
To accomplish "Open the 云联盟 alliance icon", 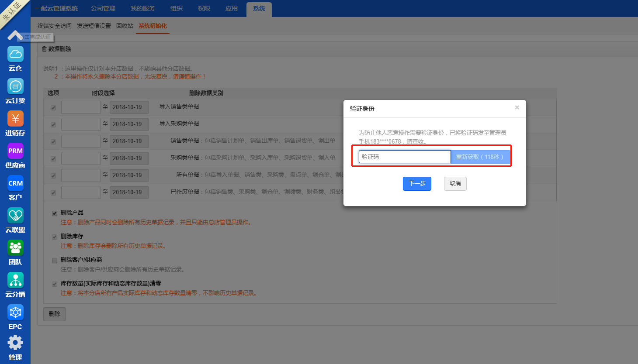I will point(15,216).
